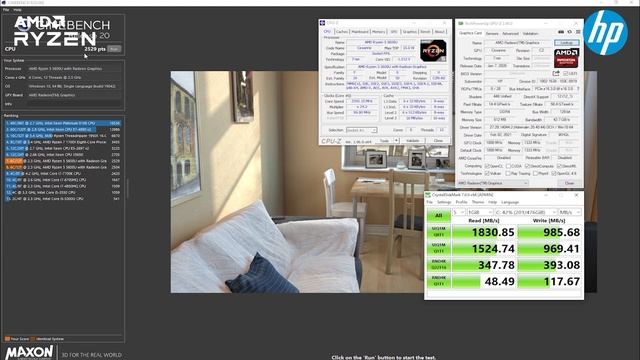
Task: Select the Intel Core i7-7700K ranking row
Action: 63,173
